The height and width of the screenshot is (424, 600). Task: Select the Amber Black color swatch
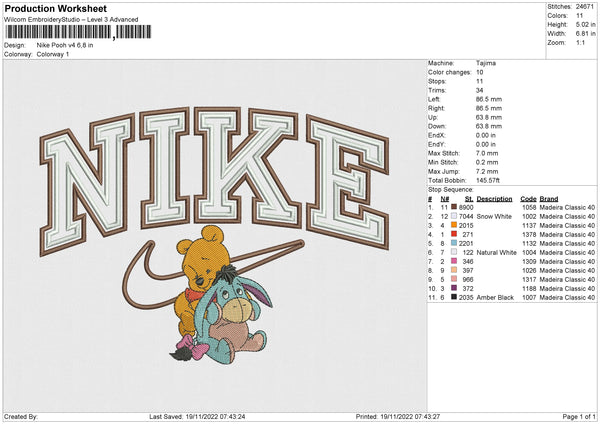pyautogui.click(x=454, y=297)
